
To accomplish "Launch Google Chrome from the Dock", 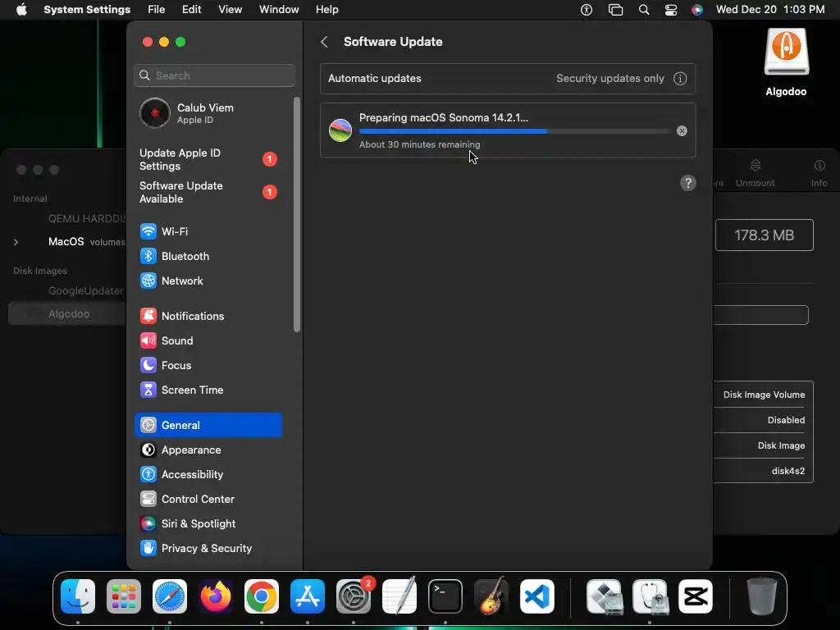I will 262,596.
